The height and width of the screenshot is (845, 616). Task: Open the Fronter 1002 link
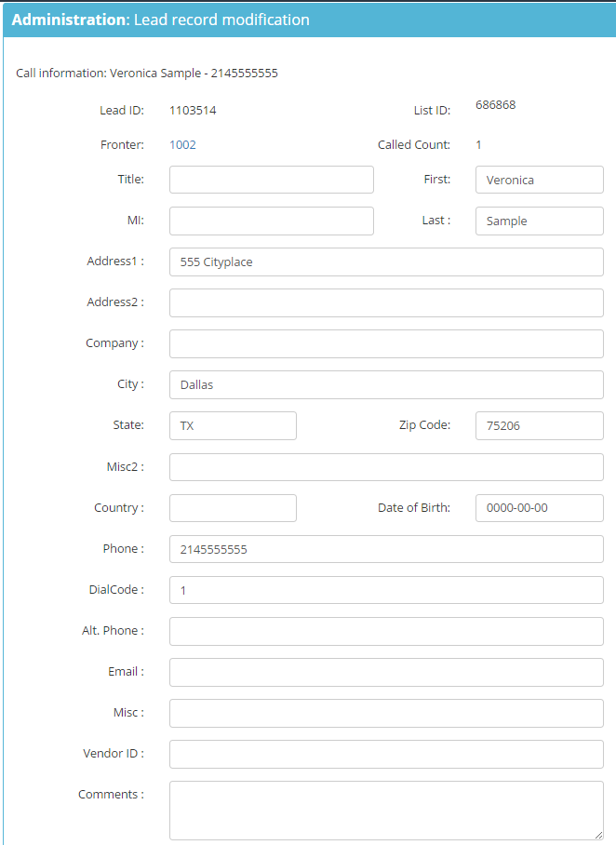[182, 145]
